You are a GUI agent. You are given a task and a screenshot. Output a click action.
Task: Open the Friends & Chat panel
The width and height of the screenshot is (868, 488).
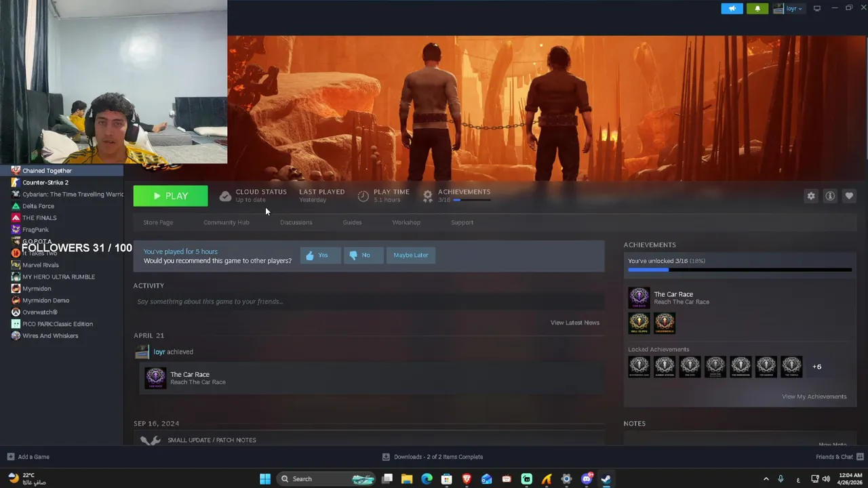point(839,457)
